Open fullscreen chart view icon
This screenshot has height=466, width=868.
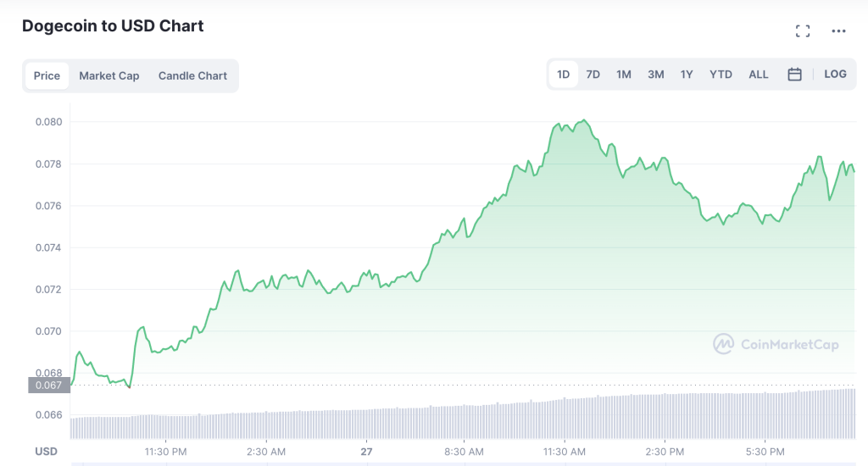pyautogui.click(x=803, y=31)
